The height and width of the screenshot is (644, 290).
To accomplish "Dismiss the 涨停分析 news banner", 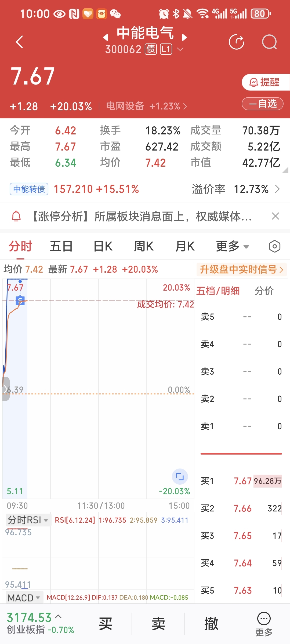I will tap(275, 216).
